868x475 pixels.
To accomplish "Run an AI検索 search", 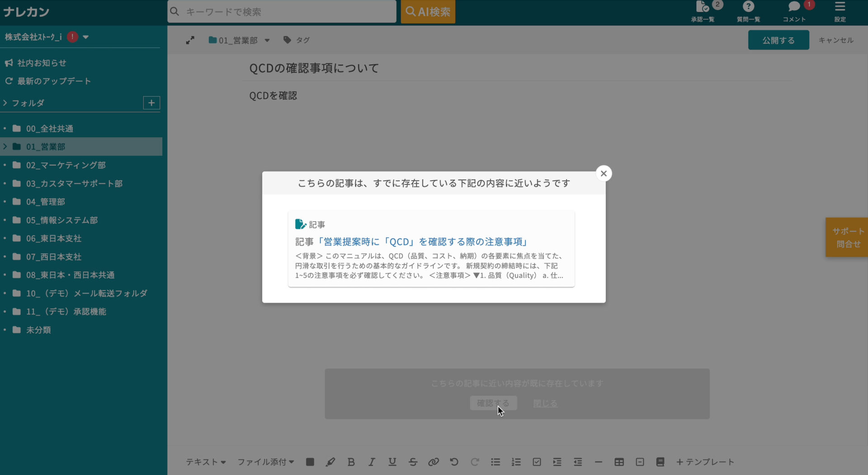I will [427, 11].
